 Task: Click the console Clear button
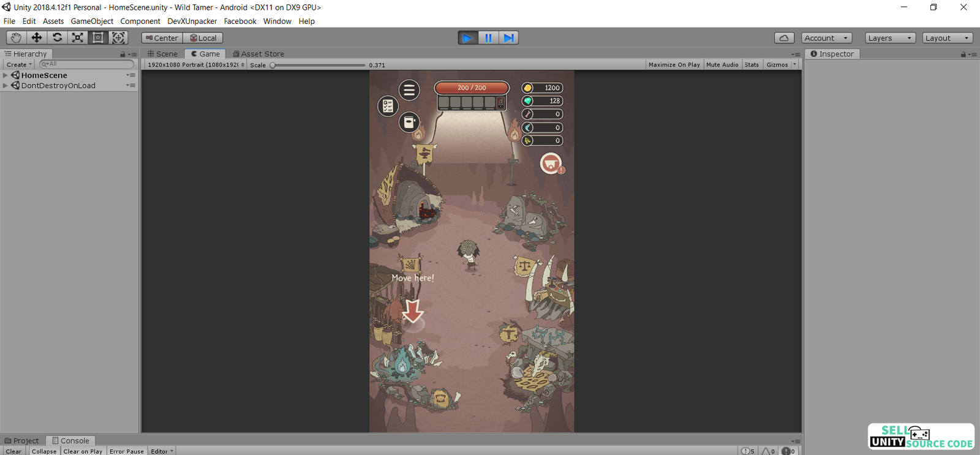point(13,451)
